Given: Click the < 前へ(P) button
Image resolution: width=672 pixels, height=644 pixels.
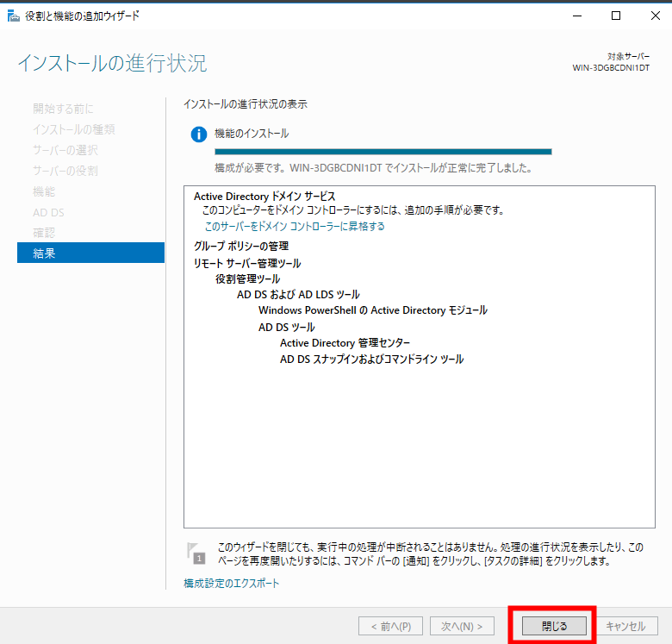Looking at the screenshot, I should point(390,626).
